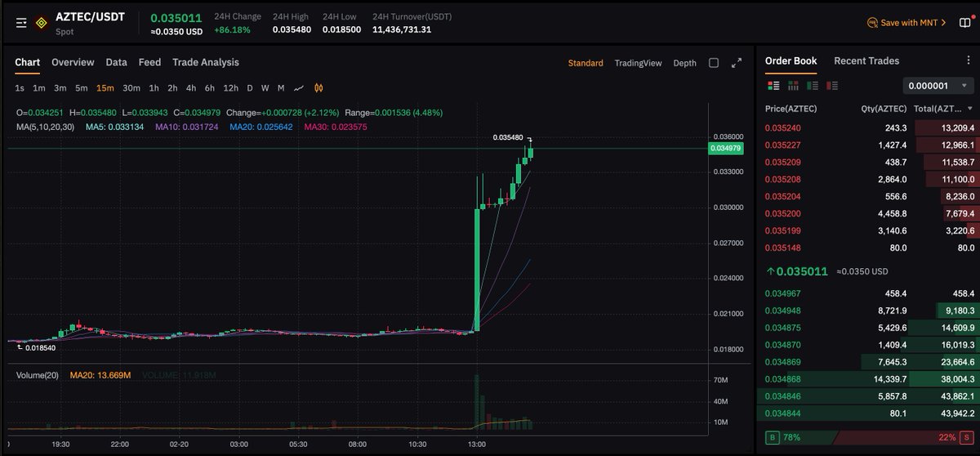Screen dimensions: 980x456
Task: Select the monthly M timeframe
Action: 281,88
